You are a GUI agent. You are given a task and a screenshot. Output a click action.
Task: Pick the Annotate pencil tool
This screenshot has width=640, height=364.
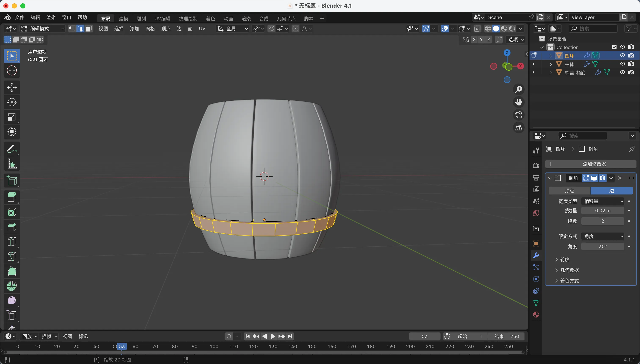point(12,149)
